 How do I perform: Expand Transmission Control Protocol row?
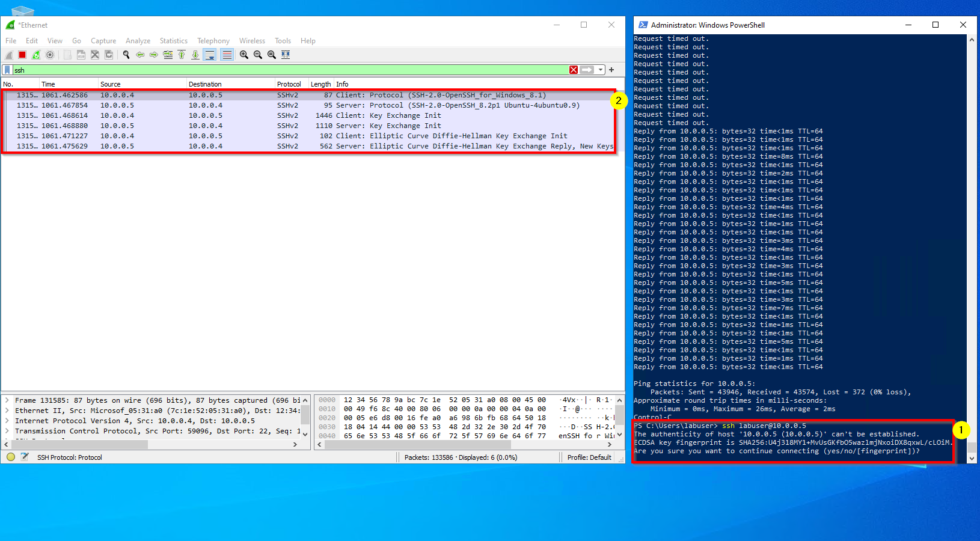pos(7,431)
